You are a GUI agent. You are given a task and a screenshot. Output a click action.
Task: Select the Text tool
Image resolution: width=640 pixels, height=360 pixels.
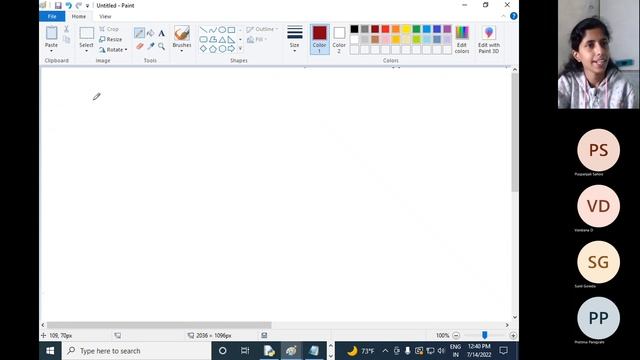click(162, 33)
